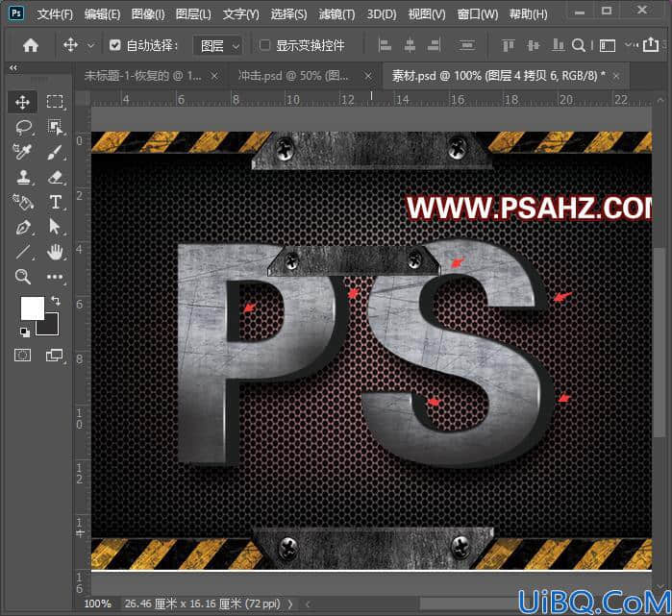Viewport: 672px width, 616px height.
Task: Click the align top edges icon
Action: (509, 45)
